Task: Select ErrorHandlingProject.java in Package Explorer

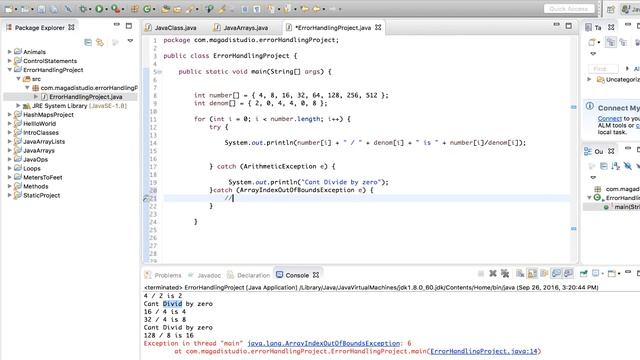Action: [86, 97]
